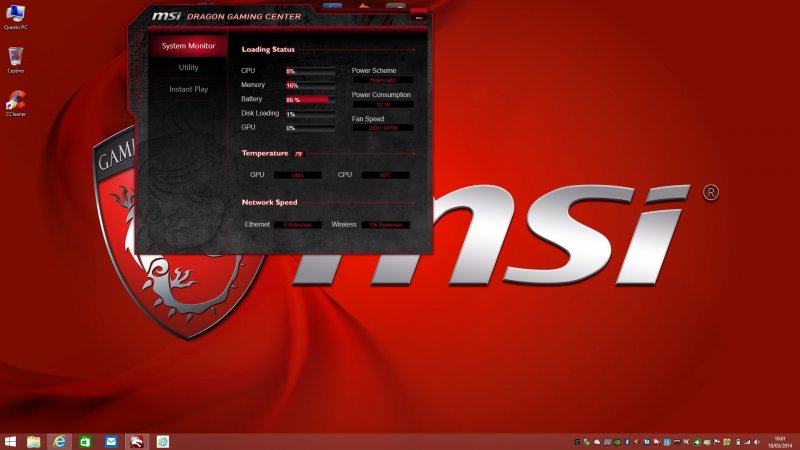Screen dimensions: 800x450
Task: Open the Mail app taskbar icon
Action: point(111,442)
